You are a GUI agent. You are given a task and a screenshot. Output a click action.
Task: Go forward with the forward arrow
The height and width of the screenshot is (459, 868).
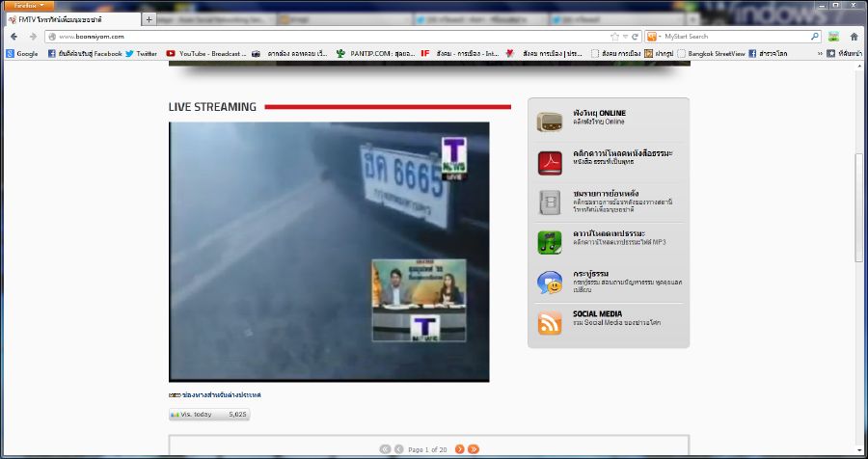click(33, 37)
